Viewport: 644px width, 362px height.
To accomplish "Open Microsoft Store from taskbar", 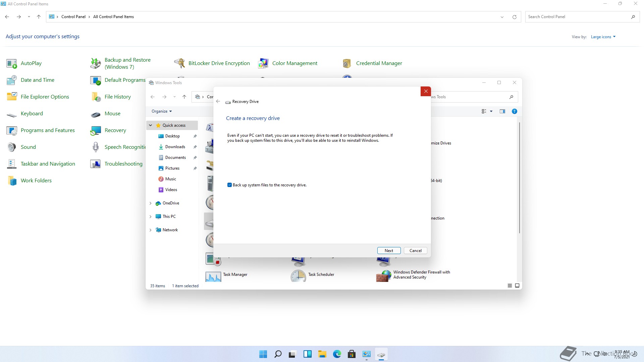I will (352, 354).
